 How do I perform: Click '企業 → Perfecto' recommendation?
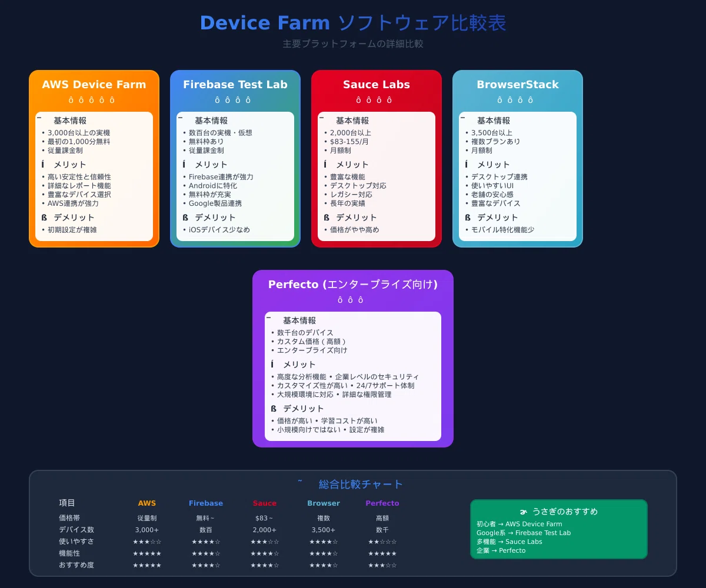(501, 550)
